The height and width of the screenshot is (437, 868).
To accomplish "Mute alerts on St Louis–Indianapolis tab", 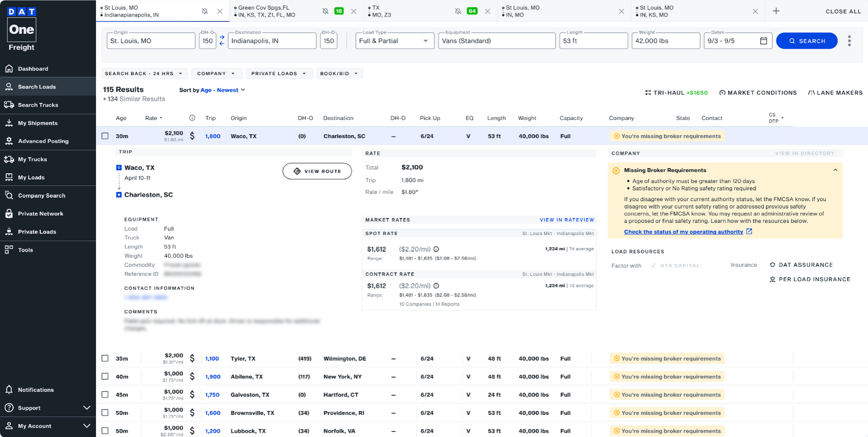I will 205,11.
